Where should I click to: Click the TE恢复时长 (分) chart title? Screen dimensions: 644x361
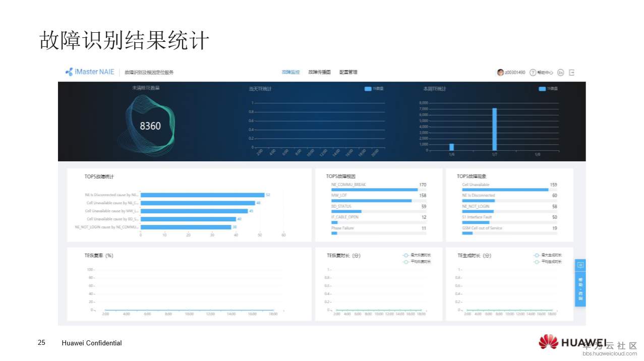(x=343, y=256)
